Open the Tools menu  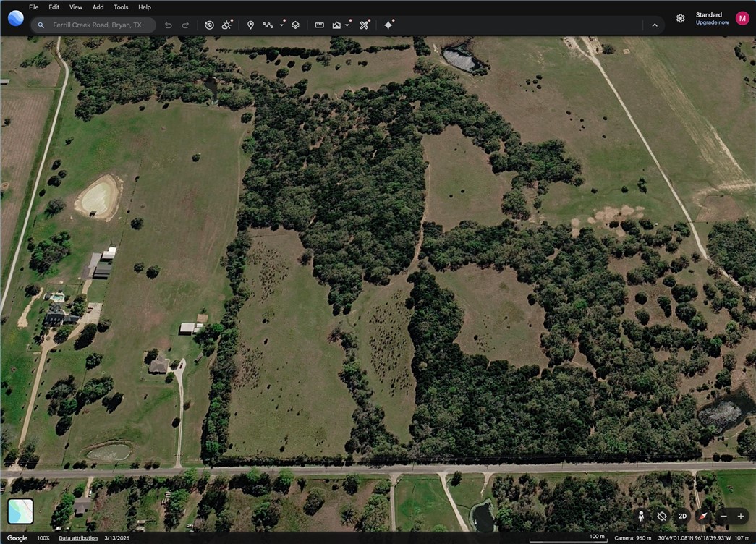click(x=121, y=7)
